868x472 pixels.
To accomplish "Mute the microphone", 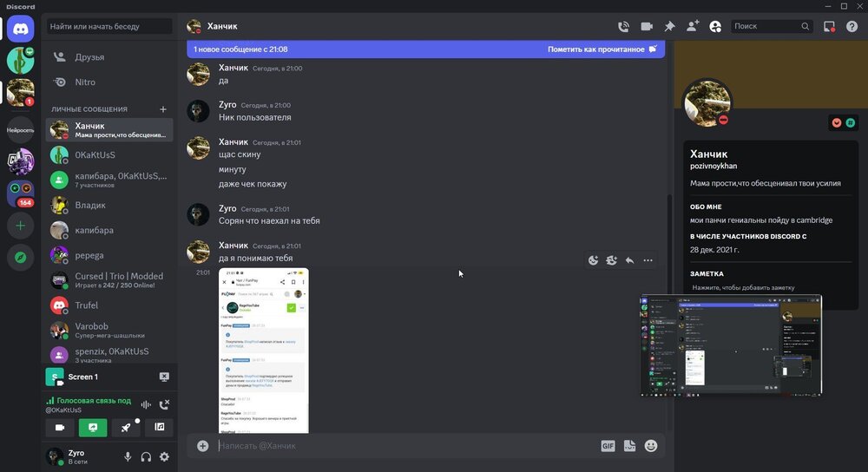I will tap(128, 456).
